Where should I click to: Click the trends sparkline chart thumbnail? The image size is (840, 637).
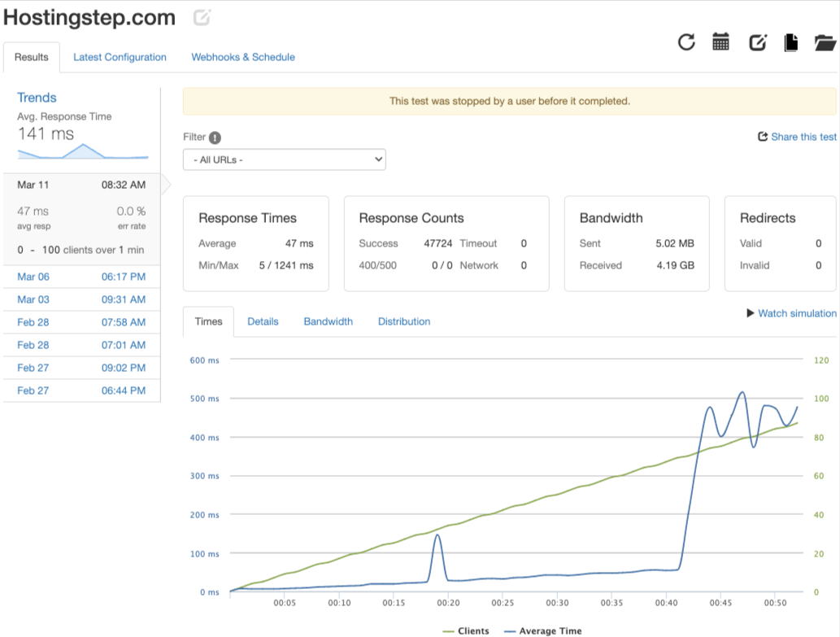(x=83, y=151)
